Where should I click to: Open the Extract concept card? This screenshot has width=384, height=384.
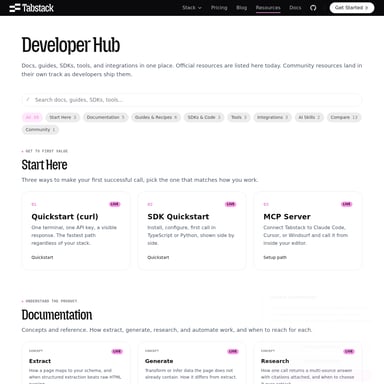pos(76,363)
